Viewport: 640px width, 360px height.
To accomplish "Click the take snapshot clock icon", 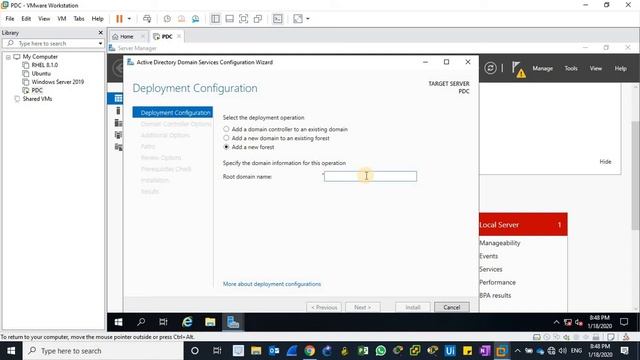I will tap(167, 19).
